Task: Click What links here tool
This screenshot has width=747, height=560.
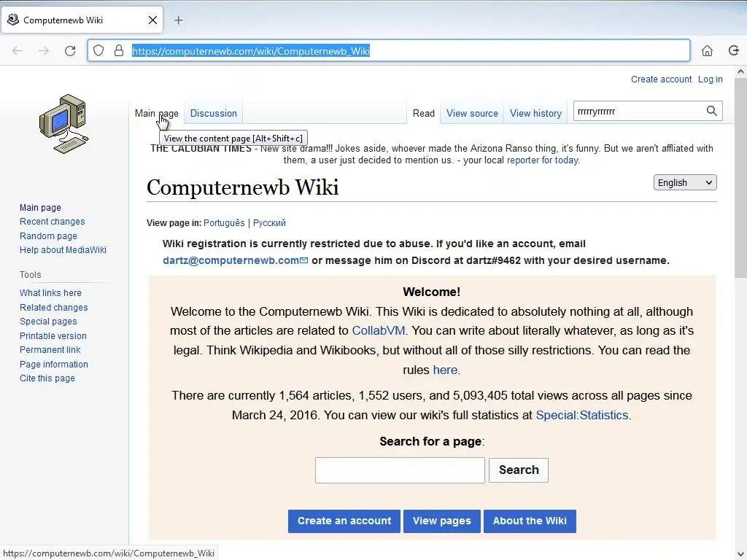Action: pyautogui.click(x=50, y=293)
